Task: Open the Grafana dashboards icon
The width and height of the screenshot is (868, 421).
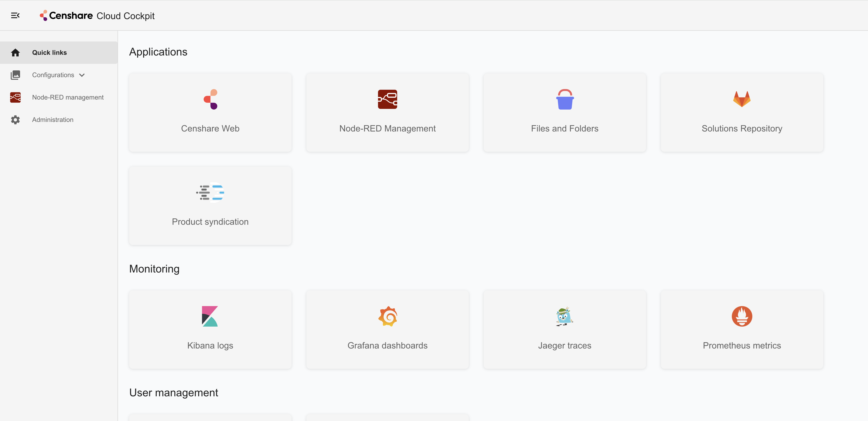Action: coord(387,316)
